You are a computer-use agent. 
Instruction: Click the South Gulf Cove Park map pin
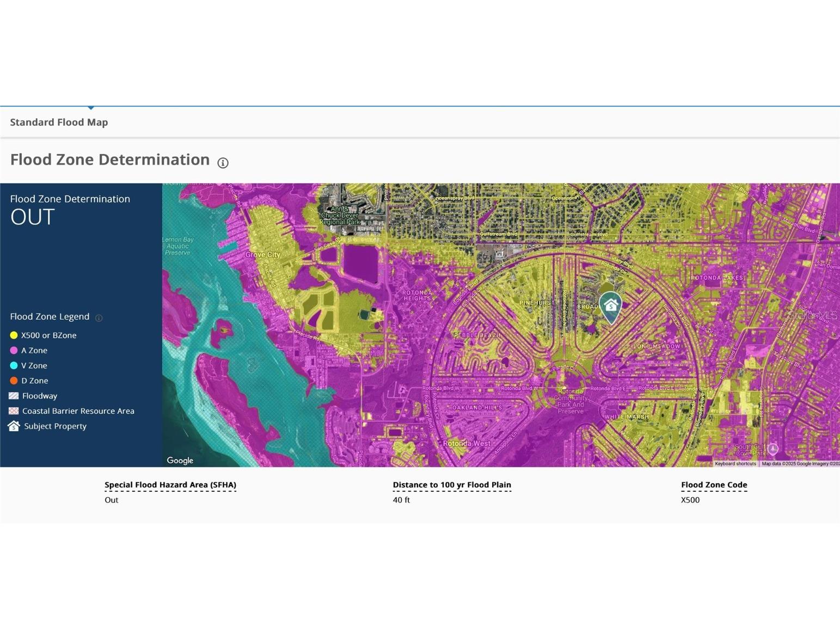pos(772,449)
